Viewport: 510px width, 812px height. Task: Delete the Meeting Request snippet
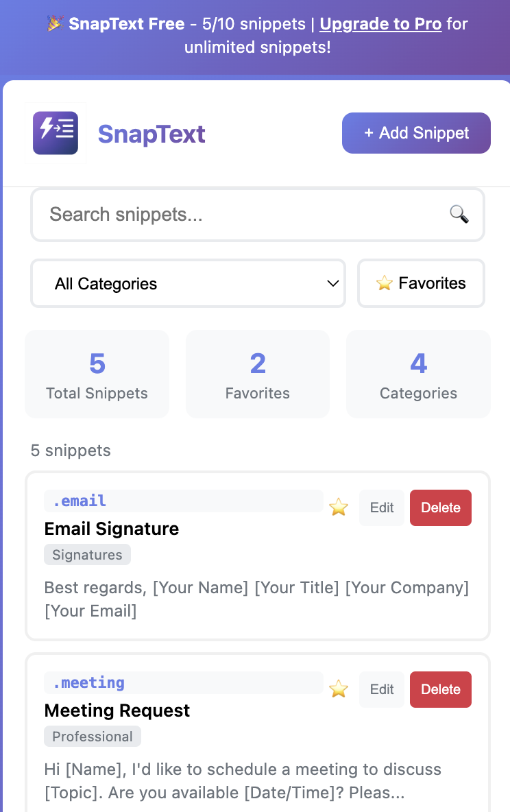click(x=441, y=689)
